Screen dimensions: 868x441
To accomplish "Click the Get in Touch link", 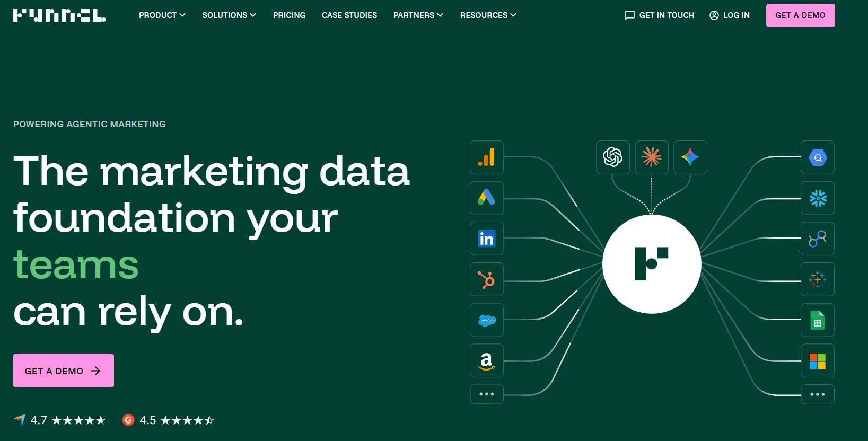I will [x=660, y=15].
